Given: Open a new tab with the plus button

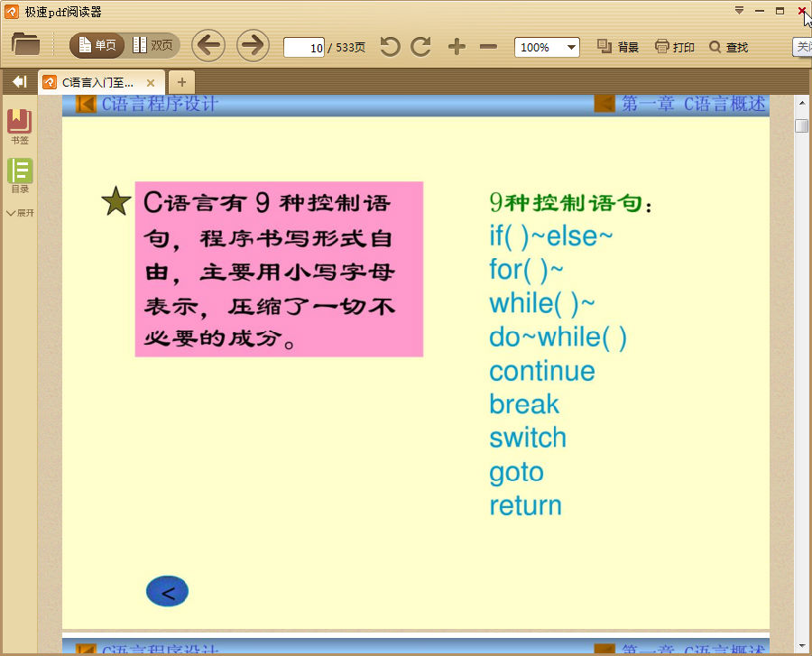Looking at the screenshot, I should [x=182, y=81].
